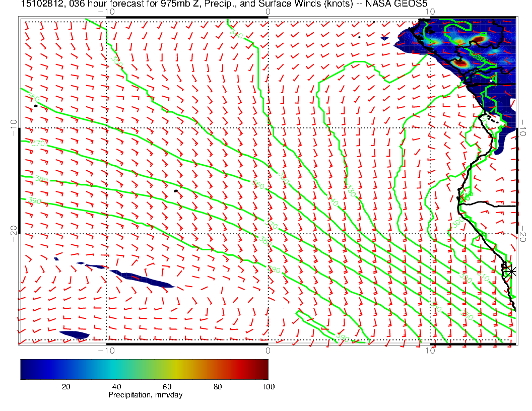Click the "Precipitation, mm/day" colorbar label
The image size is (532, 411).
pos(145,395)
